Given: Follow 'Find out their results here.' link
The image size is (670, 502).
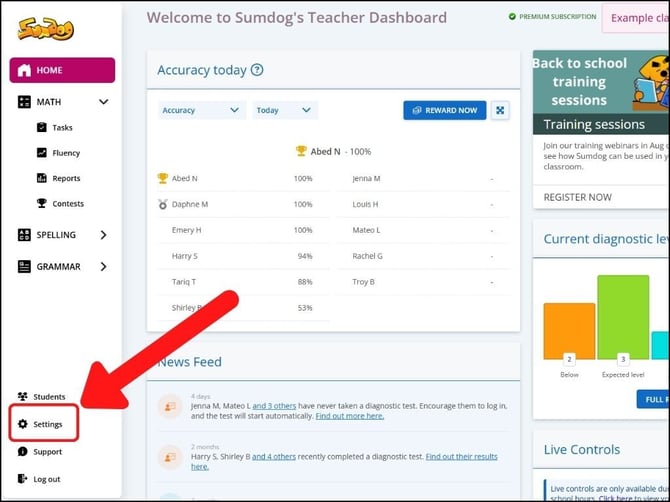Looking at the screenshot, I should tap(461, 456).
